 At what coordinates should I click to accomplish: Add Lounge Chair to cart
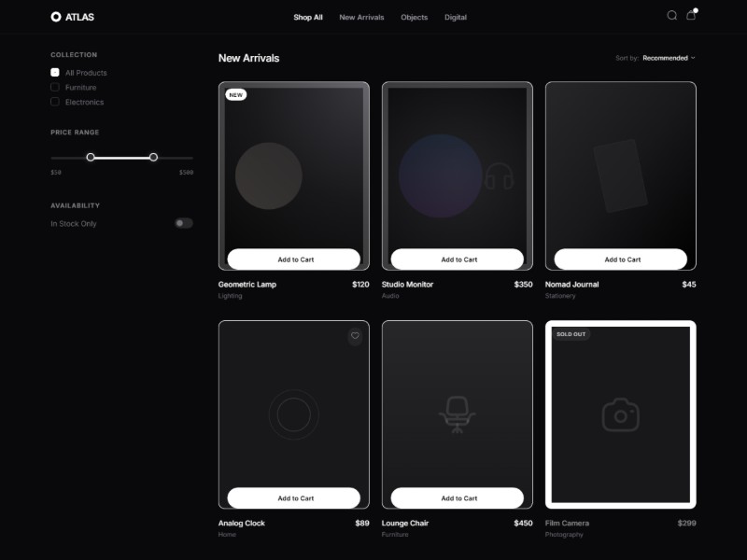tap(458, 498)
